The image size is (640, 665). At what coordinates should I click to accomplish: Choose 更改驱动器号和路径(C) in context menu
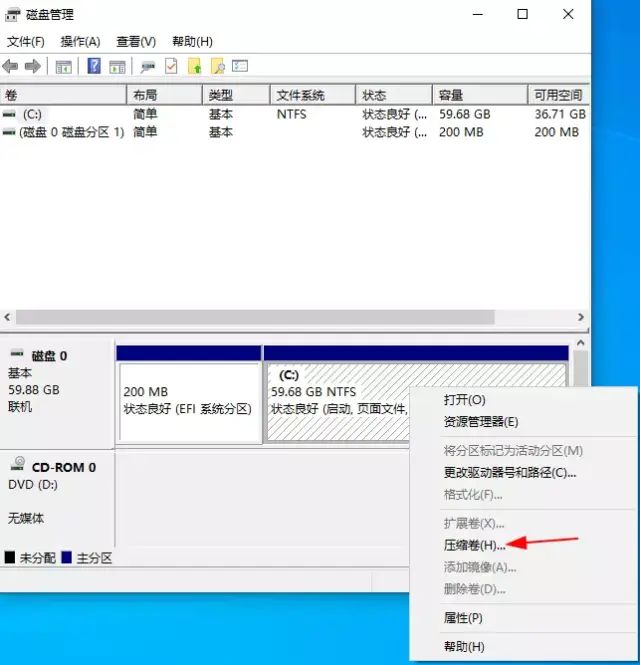pyautogui.click(x=509, y=472)
